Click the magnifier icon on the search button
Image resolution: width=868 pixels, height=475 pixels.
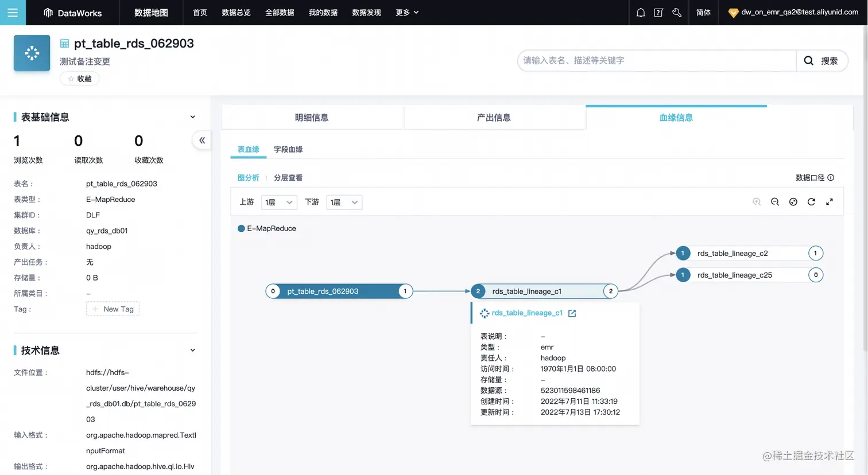[x=808, y=61]
